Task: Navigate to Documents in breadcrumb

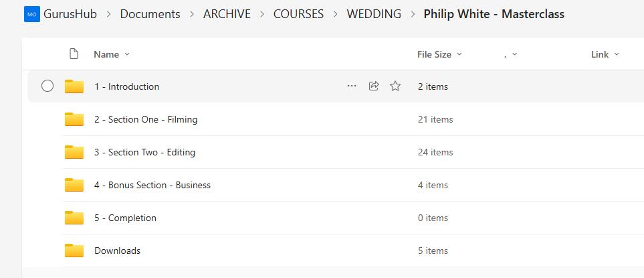Action: click(x=150, y=14)
